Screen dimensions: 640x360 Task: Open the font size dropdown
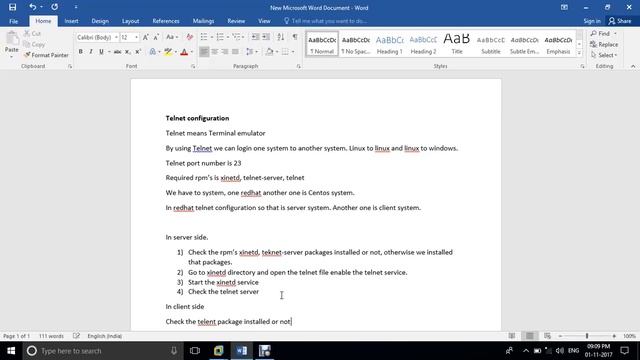(x=136, y=37)
